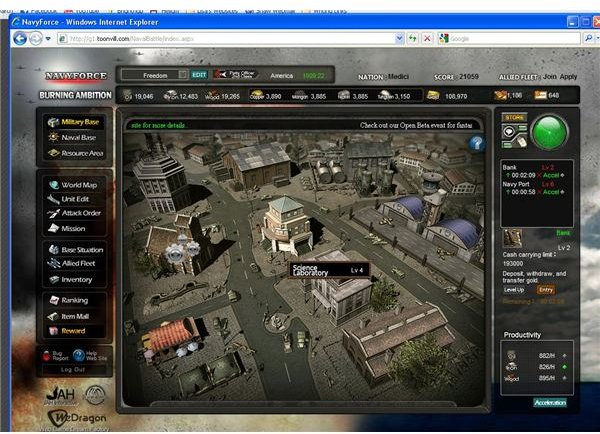The image size is (600, 434).
Task: Click the orange Entry button
Action: (x=546, y=290)
